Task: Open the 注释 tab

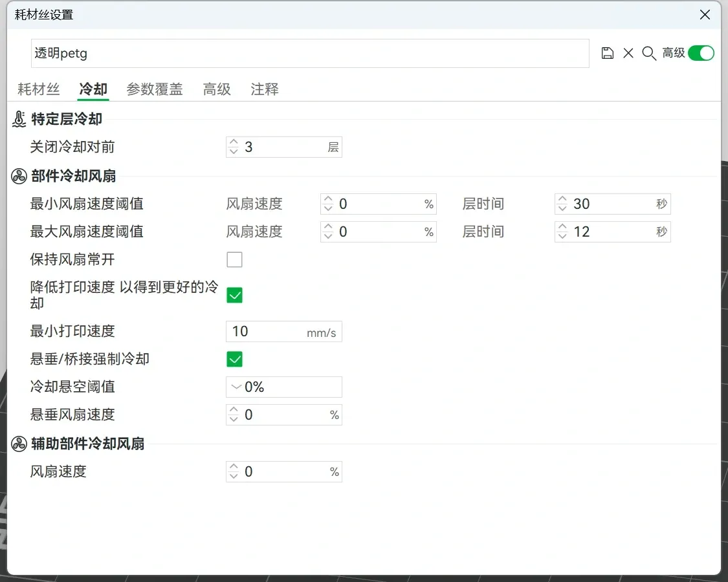Action: (x=264, y=89)
